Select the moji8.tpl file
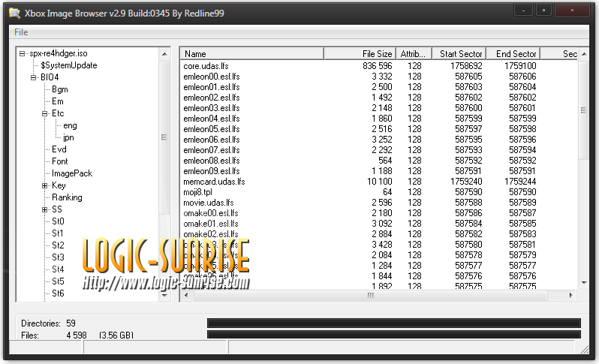Viewport: 599px width, 364px height. click(x=198, y=192)
